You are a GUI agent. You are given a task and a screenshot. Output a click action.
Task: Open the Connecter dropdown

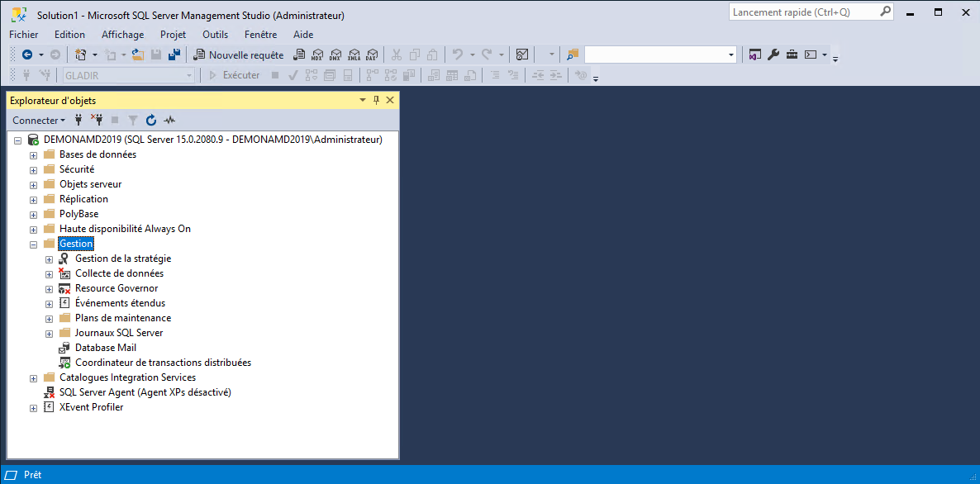click(39, 120)
